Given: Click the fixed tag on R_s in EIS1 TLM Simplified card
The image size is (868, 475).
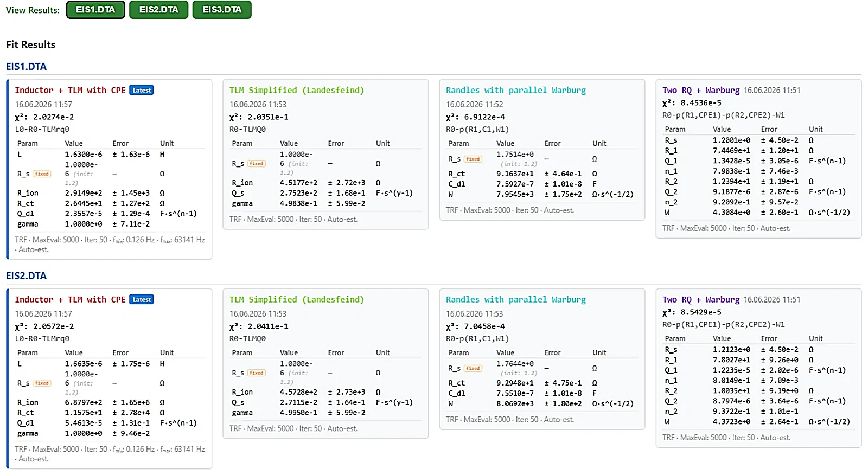Looking at the screenshot, I should 257,164.
